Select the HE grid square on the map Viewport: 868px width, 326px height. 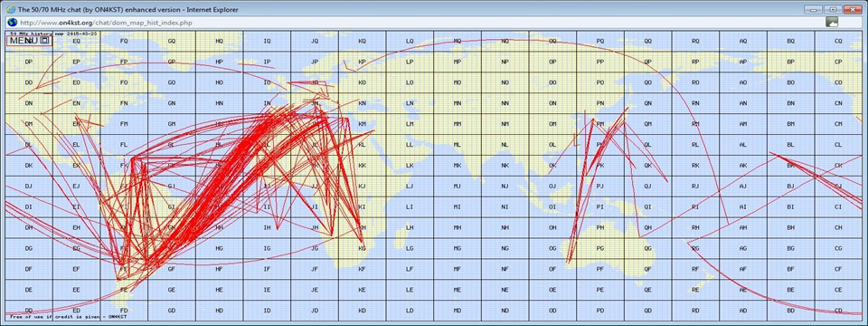[219, 290]
